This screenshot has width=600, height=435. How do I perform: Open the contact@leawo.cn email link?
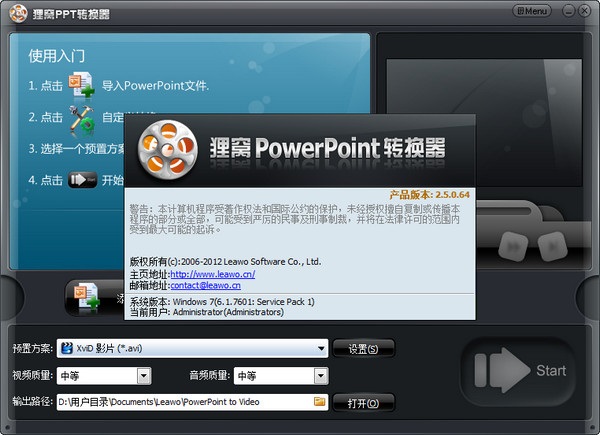pyautogui.click(x=205, y=285)
